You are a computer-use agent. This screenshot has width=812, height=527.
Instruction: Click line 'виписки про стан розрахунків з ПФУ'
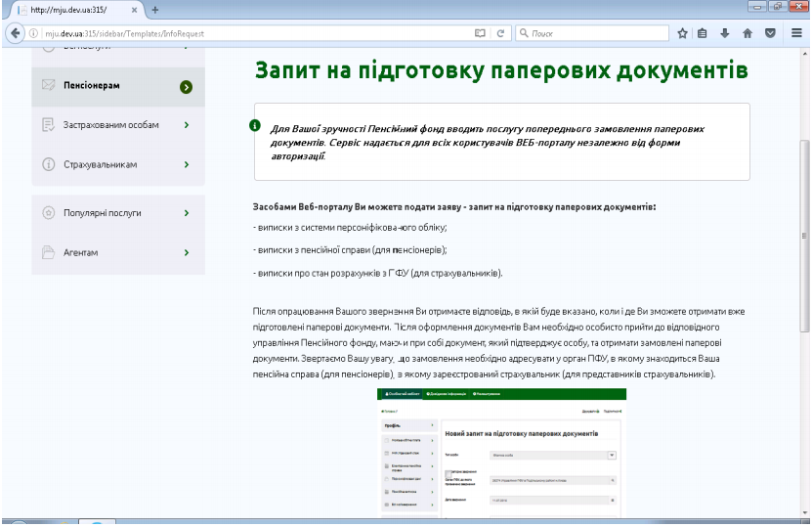click(x=377, y=273)
